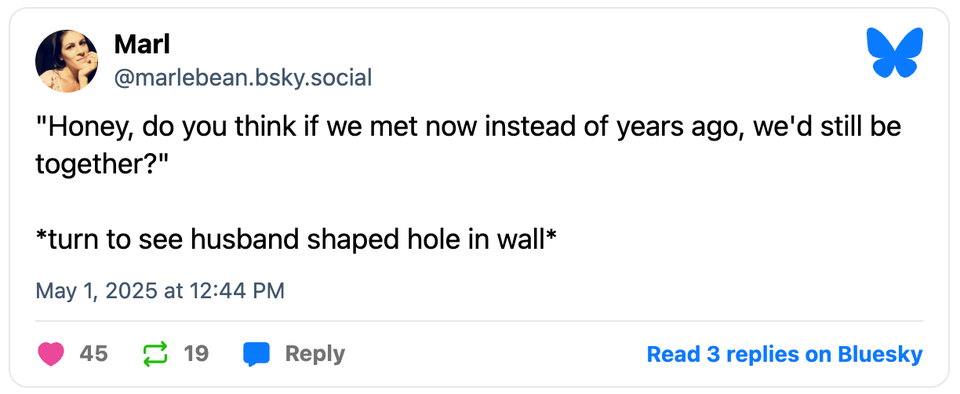Click the blue speech bubble reply icon
The image size is (960, 394).
257,354
